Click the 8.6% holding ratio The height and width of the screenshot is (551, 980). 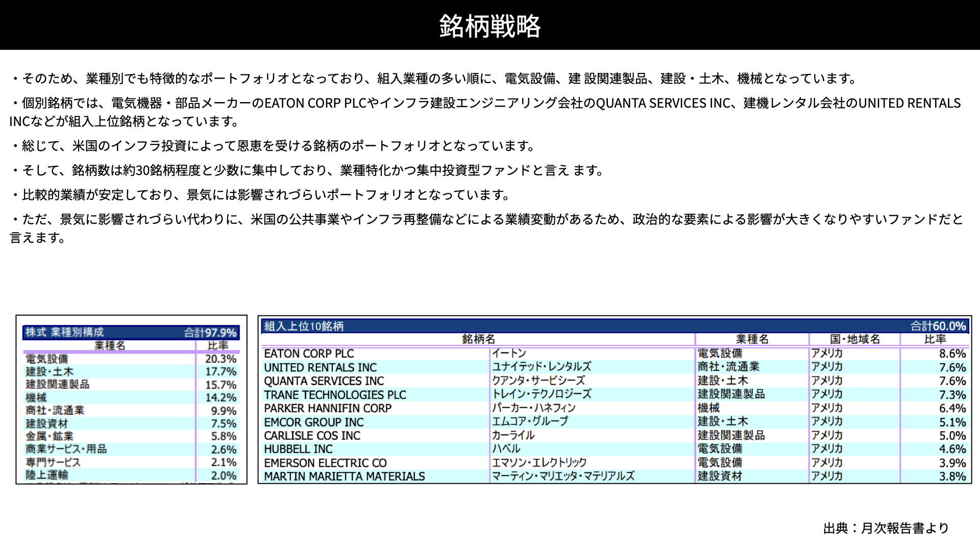952,354
